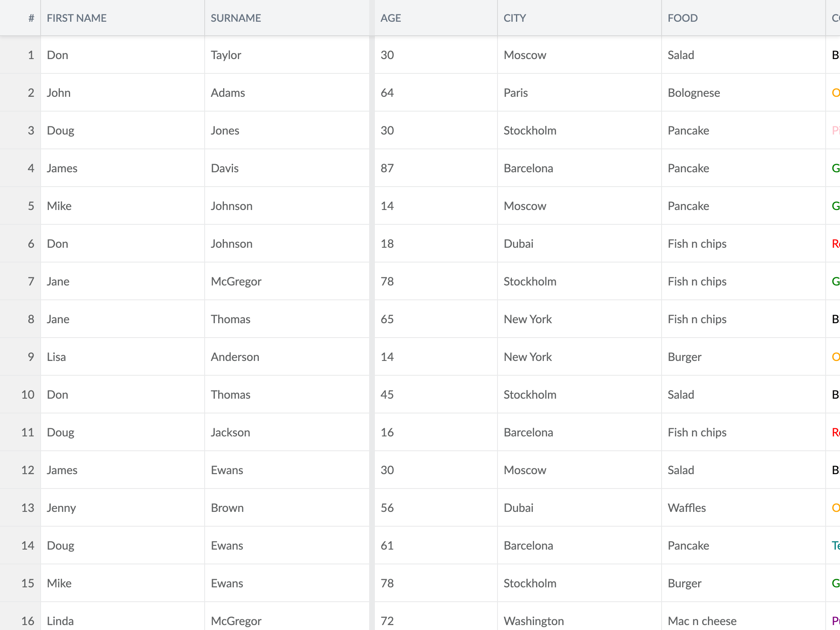Viewport: 840px width, 630px height.
Task: Select the first name Lisa cell
Action: [x=123, y=357]
